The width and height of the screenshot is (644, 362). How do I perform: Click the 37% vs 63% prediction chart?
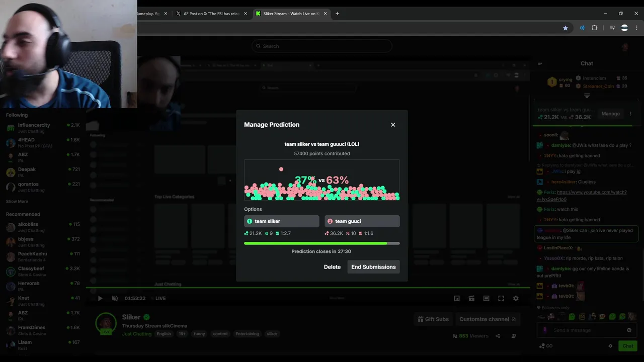[322, 180]
